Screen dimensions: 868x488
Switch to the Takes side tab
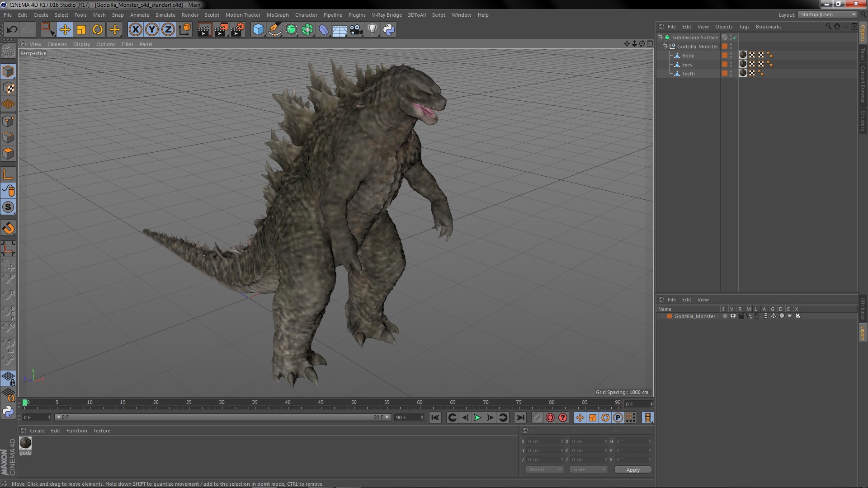[x=863, y=54]
